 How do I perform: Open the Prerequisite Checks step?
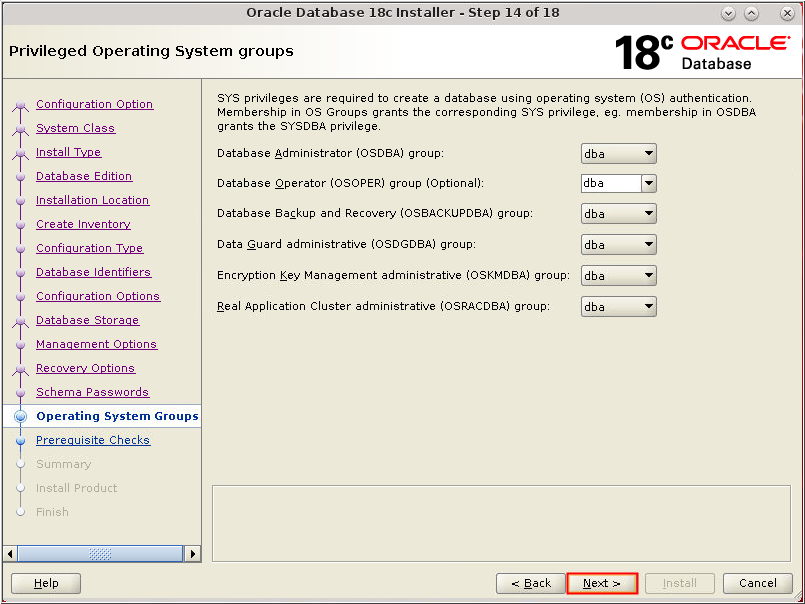click(x=93, y=440)
